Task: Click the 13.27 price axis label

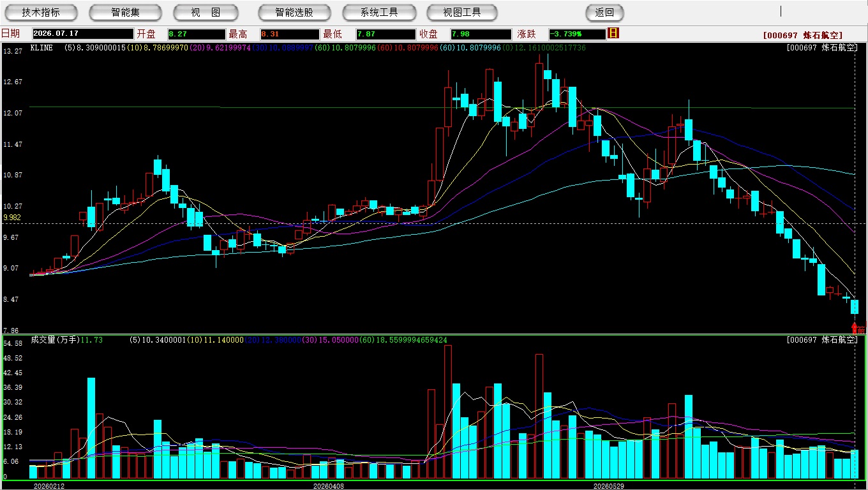Action: (13, 50)
